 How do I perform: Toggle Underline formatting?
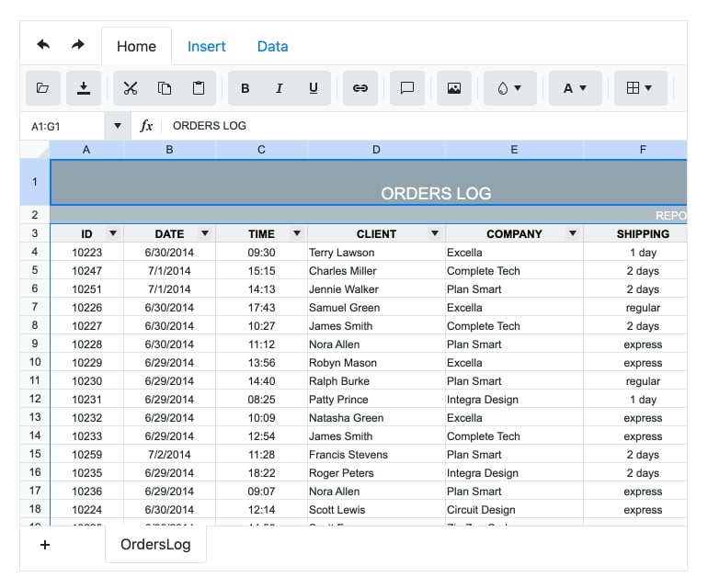pos(314,88)
